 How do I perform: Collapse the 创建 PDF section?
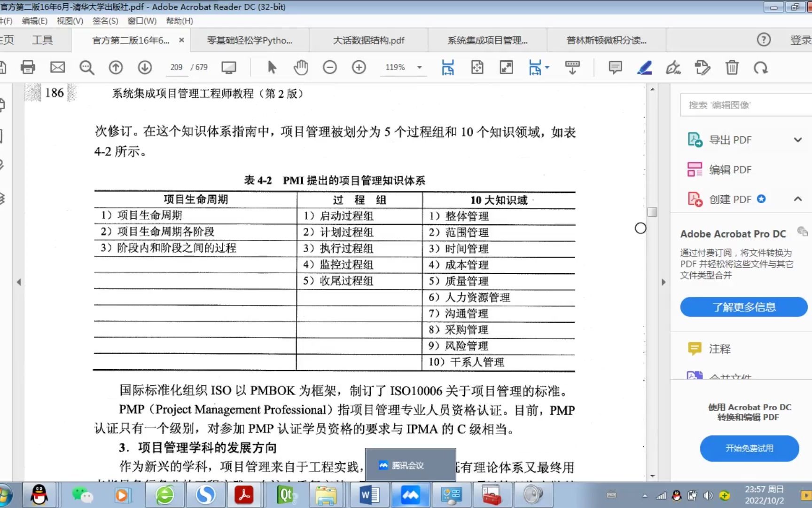797,199
